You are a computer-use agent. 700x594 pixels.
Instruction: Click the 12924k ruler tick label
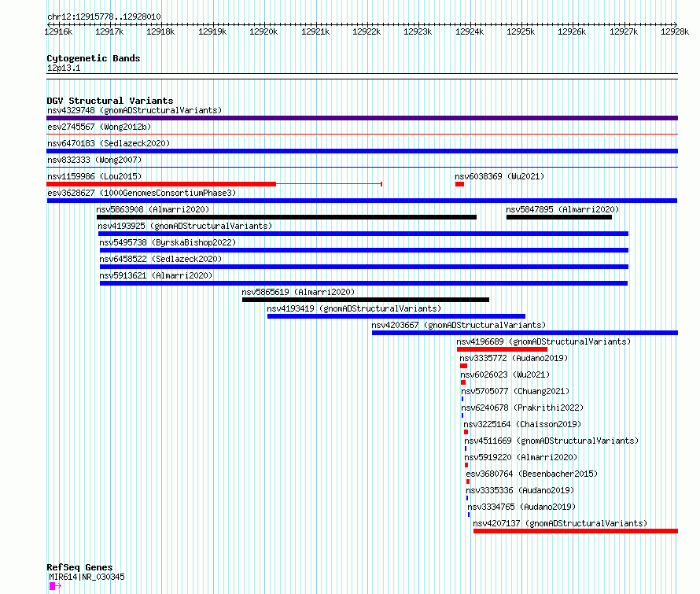pos(470,31)
